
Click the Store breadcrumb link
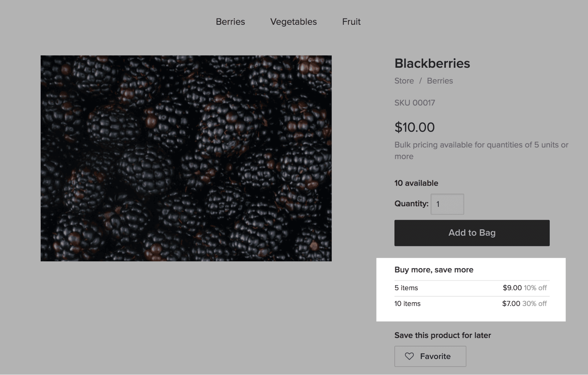pos(404,81)
